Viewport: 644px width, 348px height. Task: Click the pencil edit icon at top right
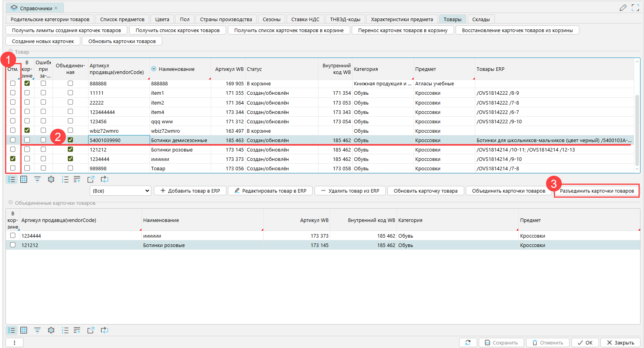point(623,8)
